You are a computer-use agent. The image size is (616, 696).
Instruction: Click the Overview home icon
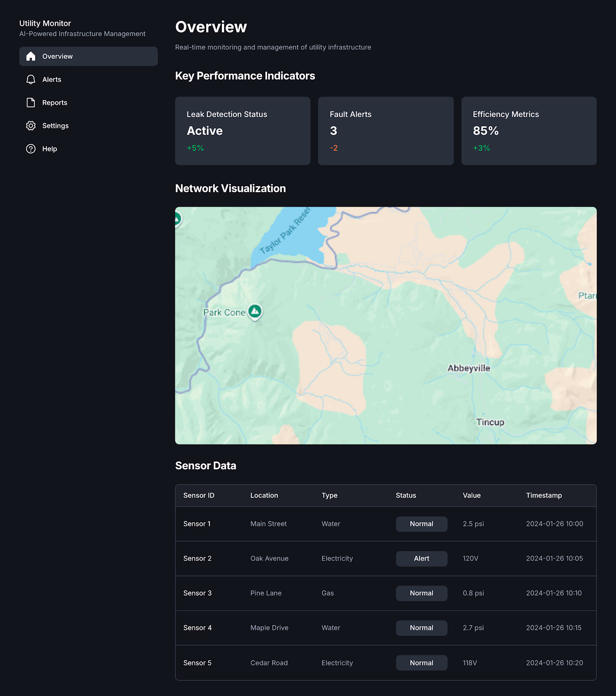[x=31, y=57]
